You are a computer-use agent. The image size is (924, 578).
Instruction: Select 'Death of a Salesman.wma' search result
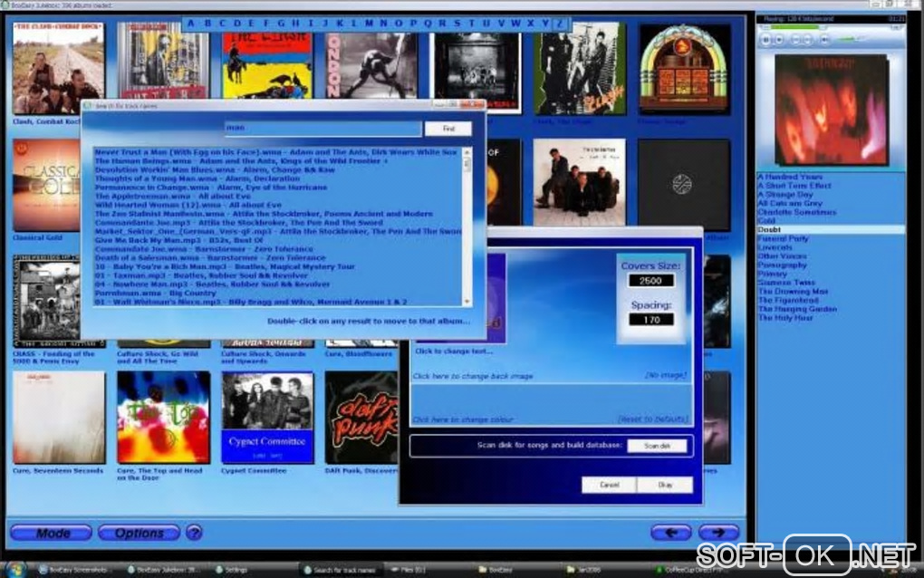click(210, 257)
